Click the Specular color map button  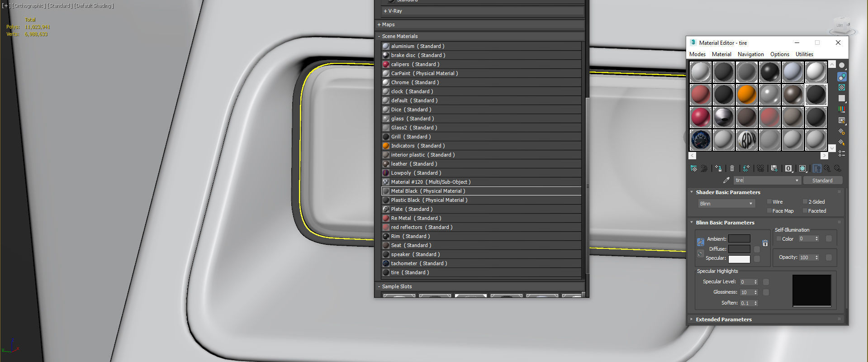pyautogui.click(x=757, y=258)
